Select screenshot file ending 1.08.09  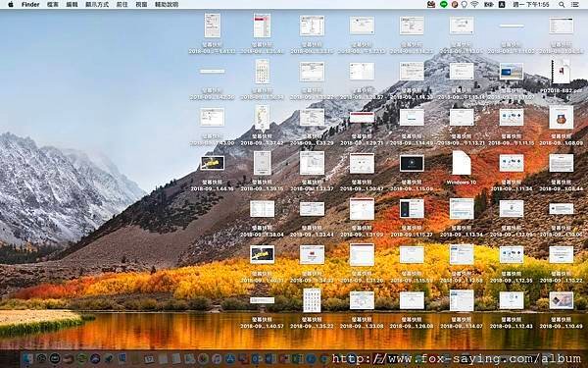tap(561, 117)
